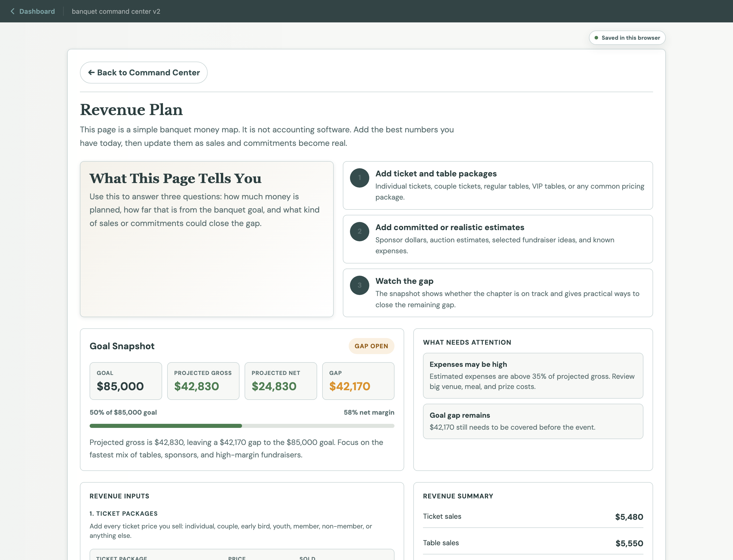Viewport: 733px width, 560px height.
Task: Click the Projected Net $24,830 value
Action: 274,386
